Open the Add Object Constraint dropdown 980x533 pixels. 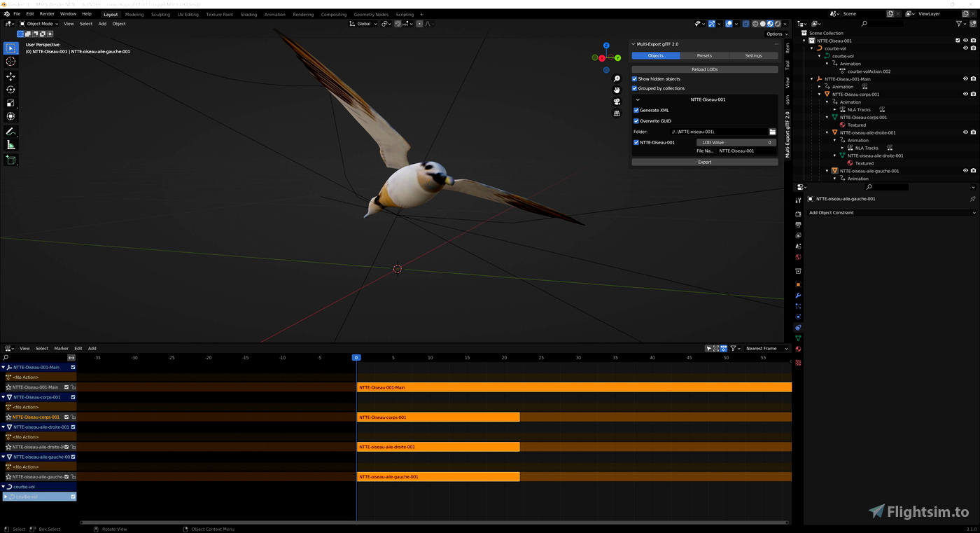point(891,212)
